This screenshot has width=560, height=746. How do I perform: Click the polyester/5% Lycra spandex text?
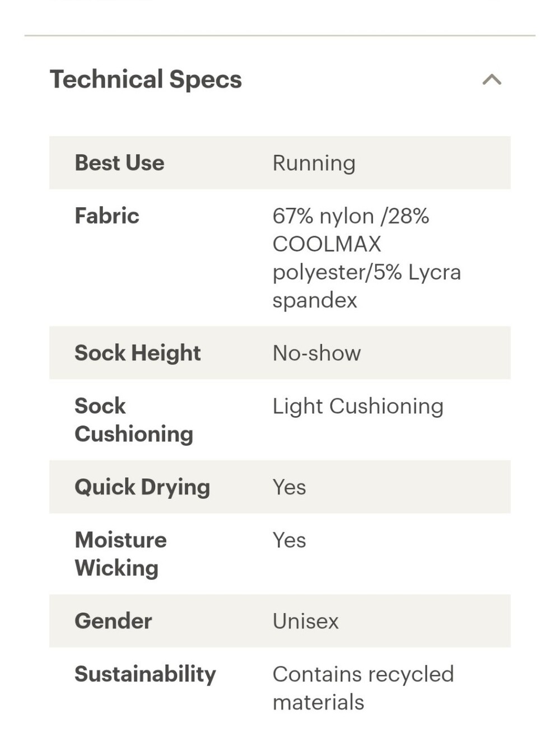pyautogui.click(x=367, y=286)
